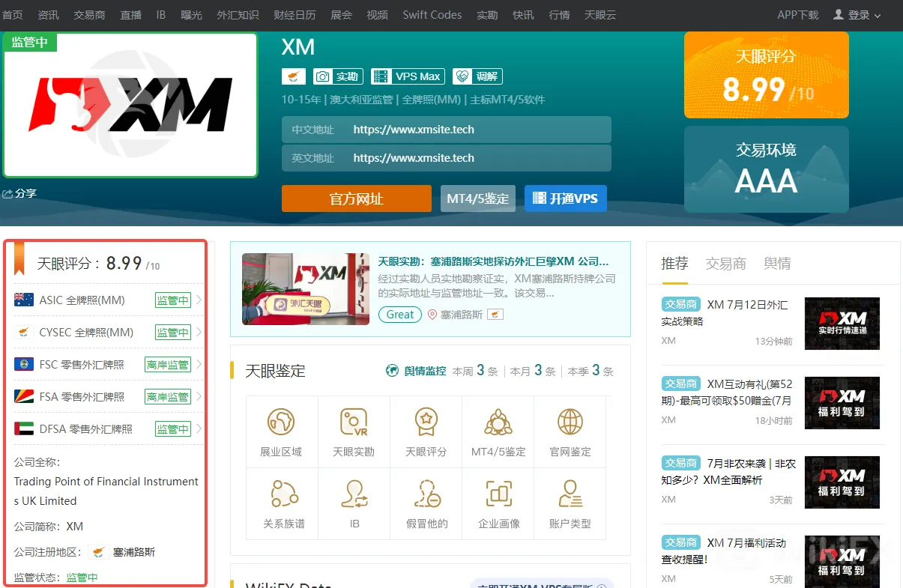The image size is (903, 588).
Task: Click the XM office survey thumbnail
Action: [306, 289]
